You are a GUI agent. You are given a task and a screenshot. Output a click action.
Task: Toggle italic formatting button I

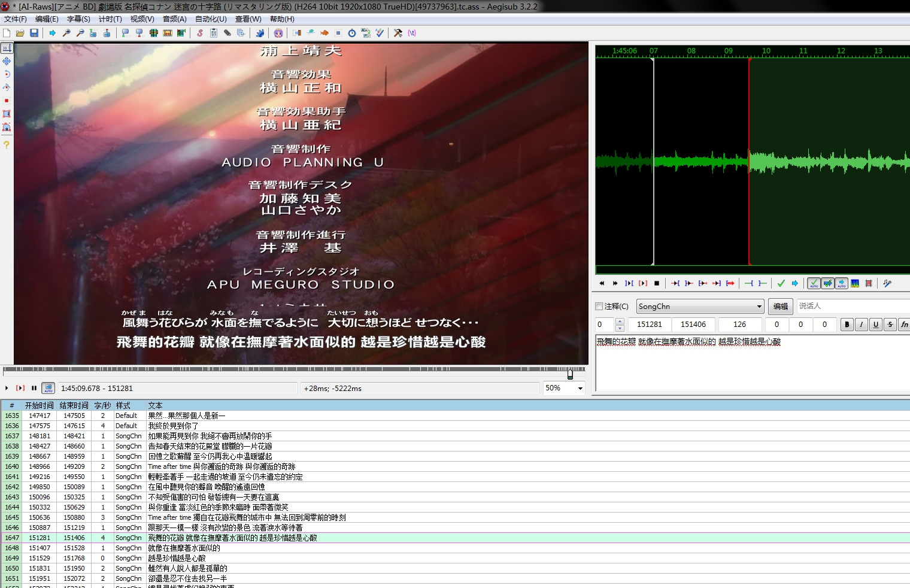click(x=861, y=324)
